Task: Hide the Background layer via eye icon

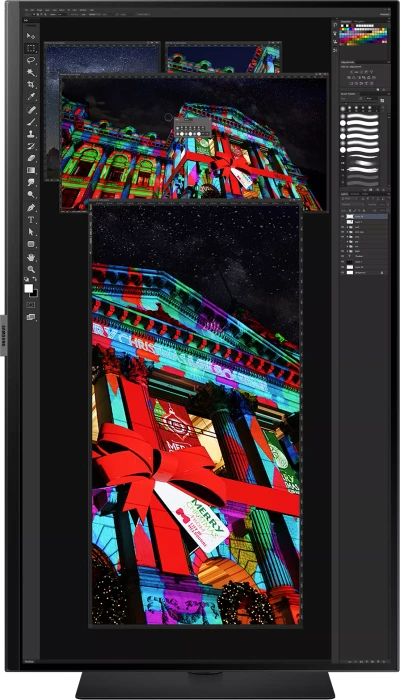Action: pos(343,272)
